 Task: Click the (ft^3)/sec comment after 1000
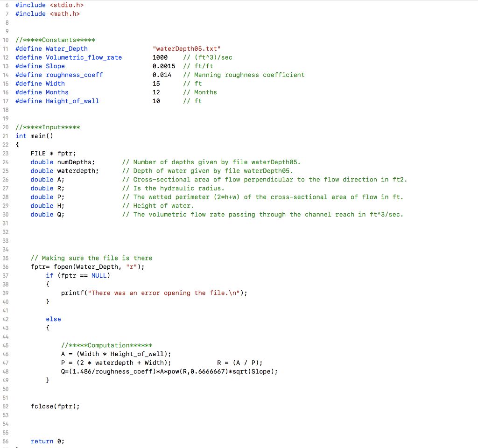coord(208,57)
